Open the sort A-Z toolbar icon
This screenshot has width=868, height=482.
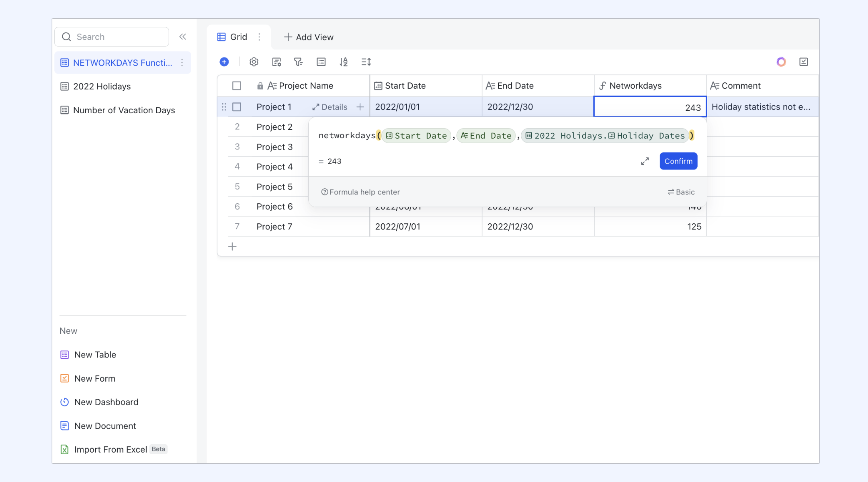pos(344,62)
